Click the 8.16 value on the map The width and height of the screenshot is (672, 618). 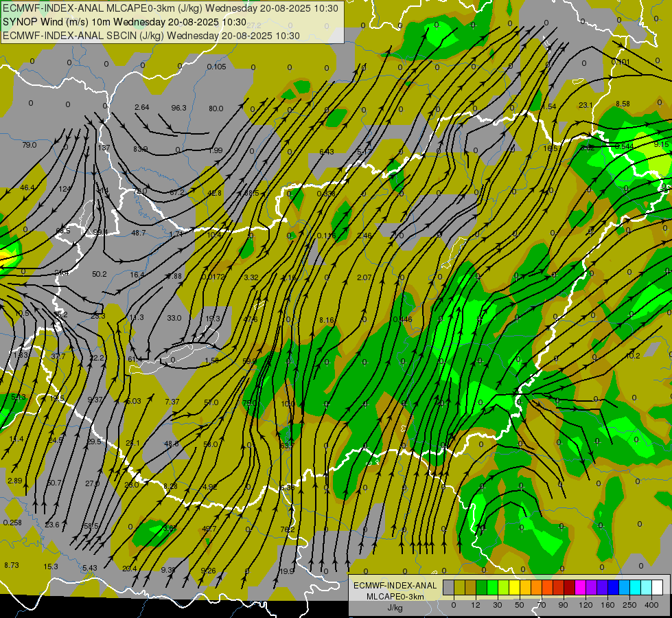(327, 320)
